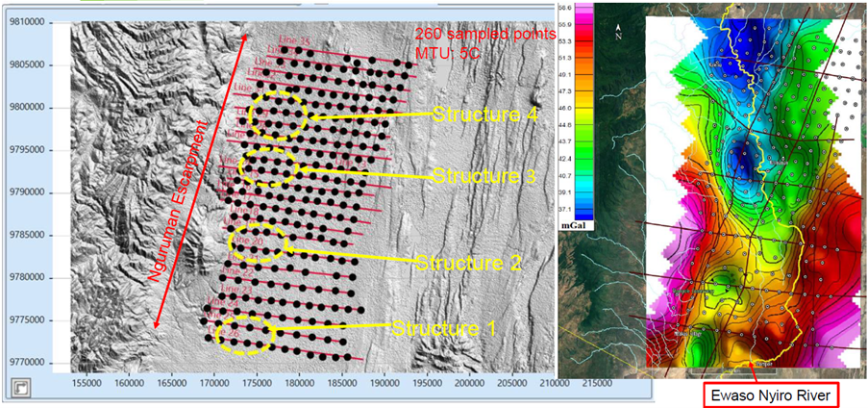Click the 155000 easting axis label
The height and width of the screenshot is (408, 868).
pos(86,383)
